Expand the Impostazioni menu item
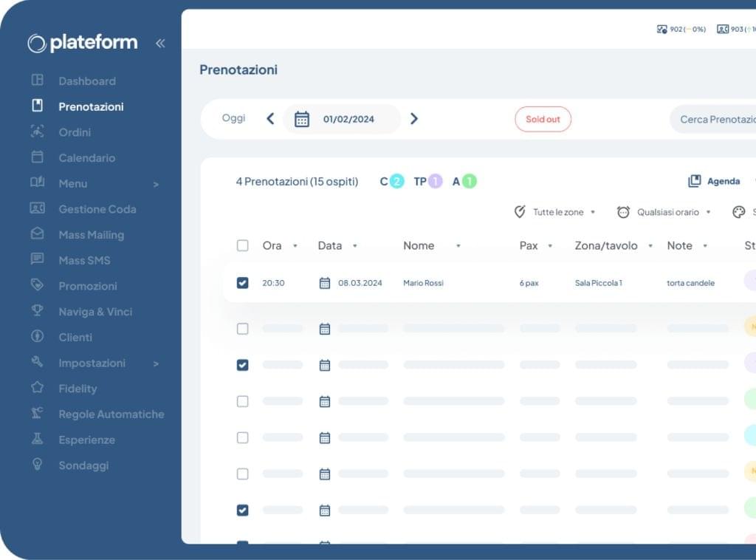This screenshot has width=756, height=560. coord(93,363)
